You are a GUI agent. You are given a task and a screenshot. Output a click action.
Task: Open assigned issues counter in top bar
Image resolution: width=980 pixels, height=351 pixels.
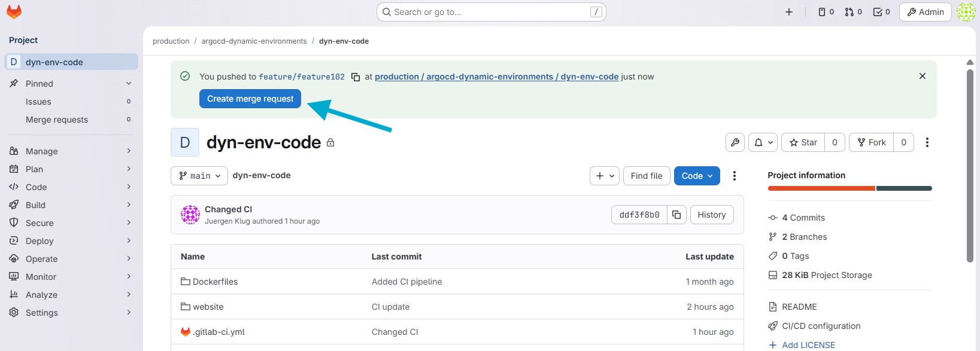point(826,12)
